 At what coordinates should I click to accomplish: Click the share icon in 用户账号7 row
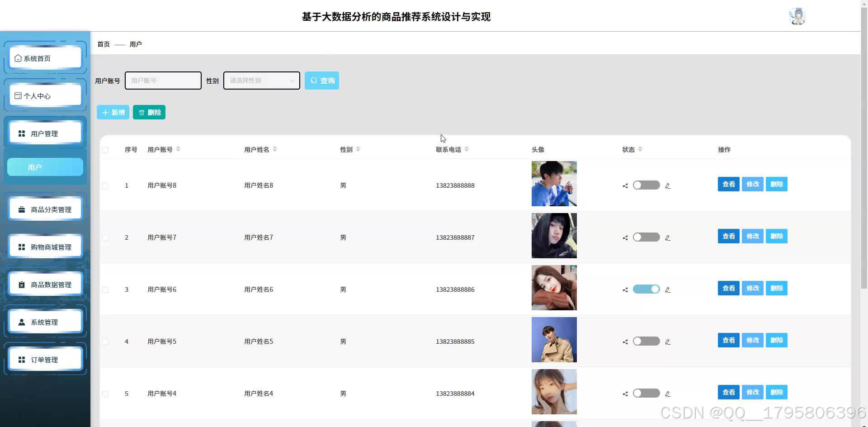click(x=625, y=237)
